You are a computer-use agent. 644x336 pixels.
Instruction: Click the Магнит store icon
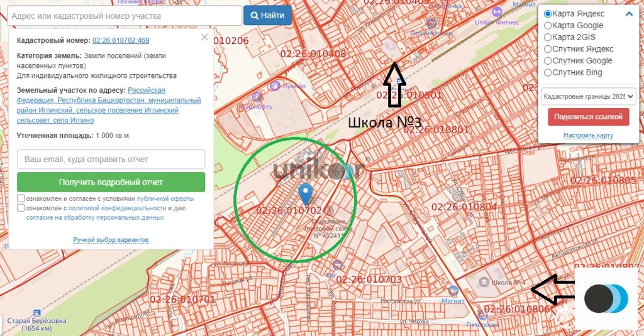pyautogui.click(x=453, y=291)
